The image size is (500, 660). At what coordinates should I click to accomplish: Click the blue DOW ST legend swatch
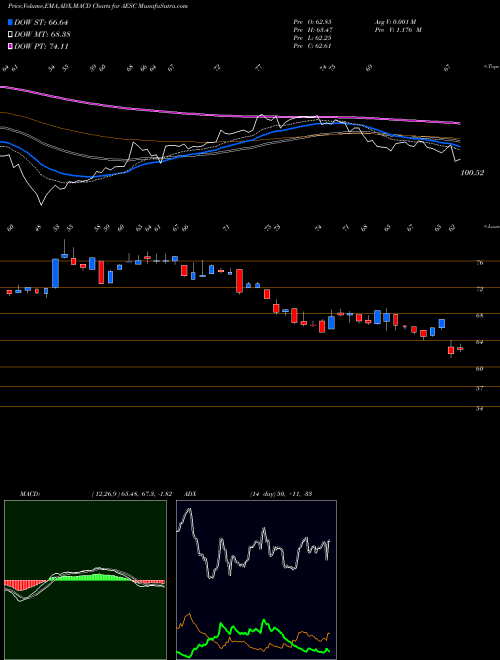10,23
